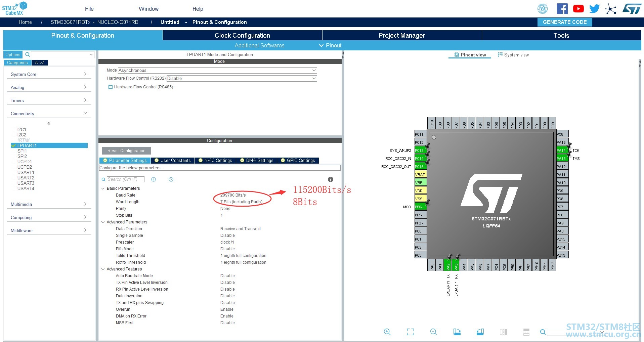
Task: Open the GPIO Settings tab
Action: (x=298, y=161)
